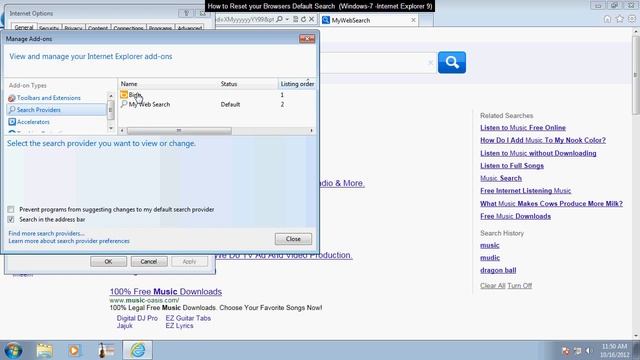Clear the MyWebSearch search field
The height and width of the screenshot is (360, 640).
click(x=430, y=62)
